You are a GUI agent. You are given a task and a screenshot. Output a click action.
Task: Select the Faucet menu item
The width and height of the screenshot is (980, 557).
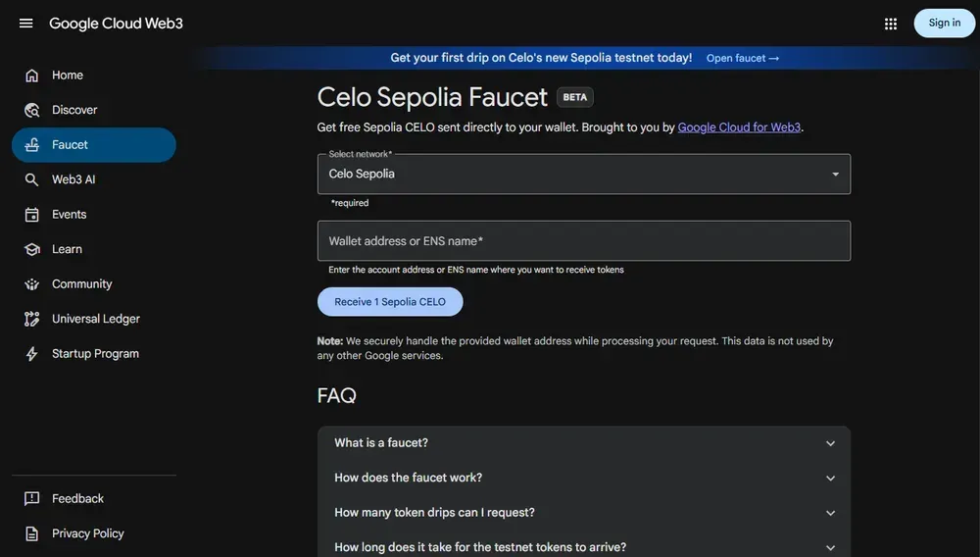93,145
